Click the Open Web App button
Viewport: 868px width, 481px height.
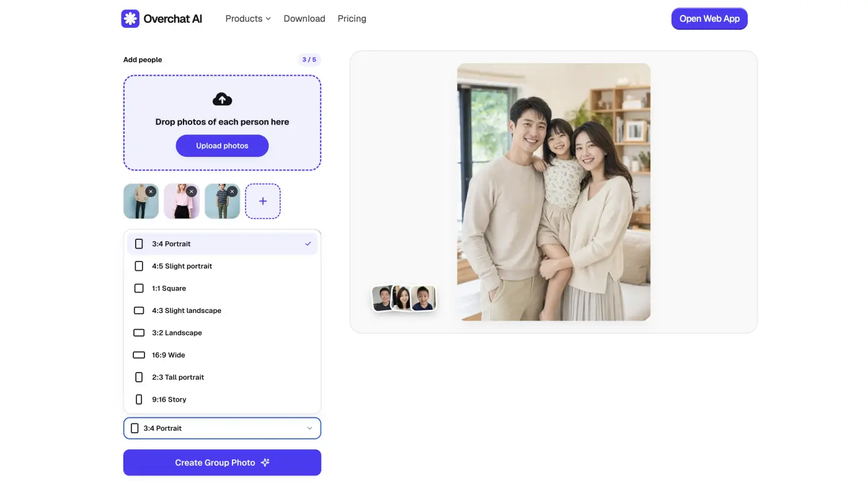709,19
